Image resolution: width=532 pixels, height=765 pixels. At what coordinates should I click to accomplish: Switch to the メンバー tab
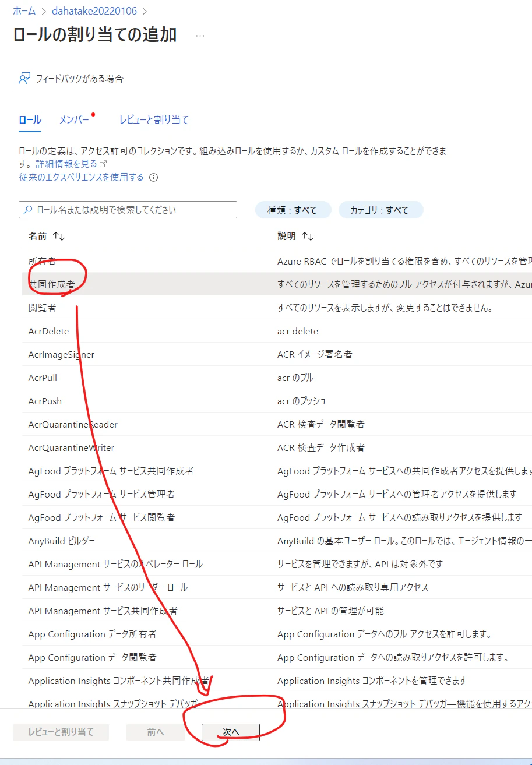(x=74, y=120)
